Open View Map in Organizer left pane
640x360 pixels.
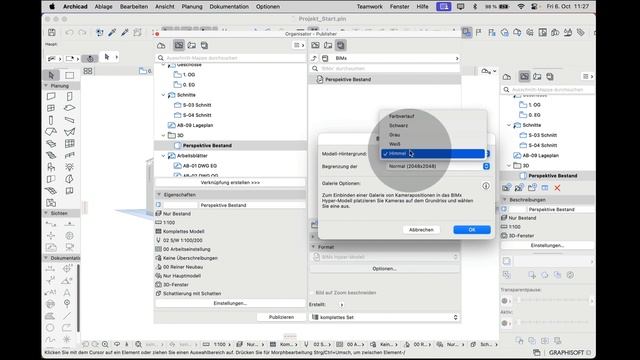click(x=179, y=45)
